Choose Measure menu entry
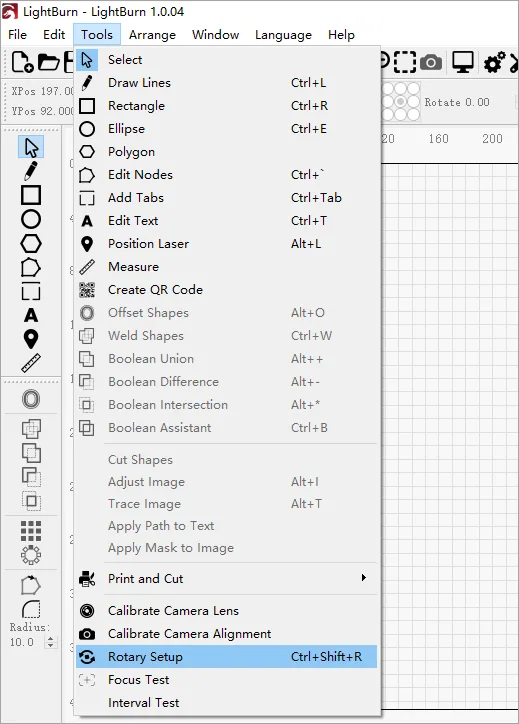This screenshot has height=724, width=519. tap(226, 267)
